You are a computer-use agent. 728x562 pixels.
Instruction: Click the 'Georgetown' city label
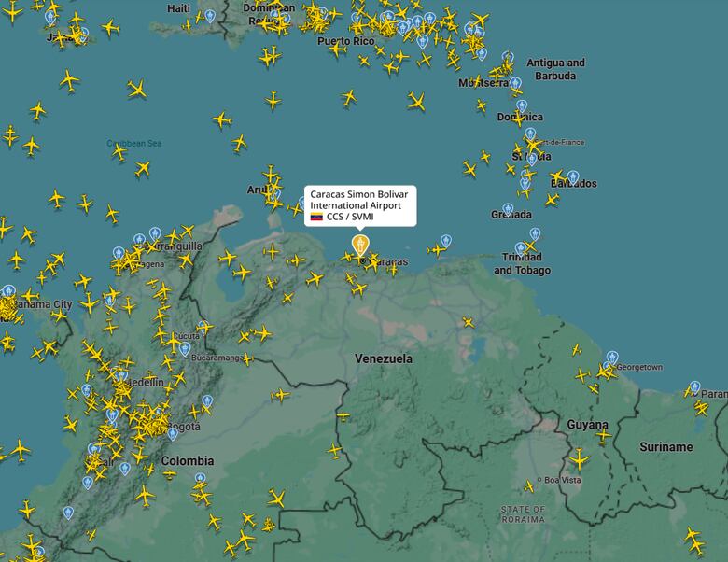pyautogui.click(x=639, y=368)
